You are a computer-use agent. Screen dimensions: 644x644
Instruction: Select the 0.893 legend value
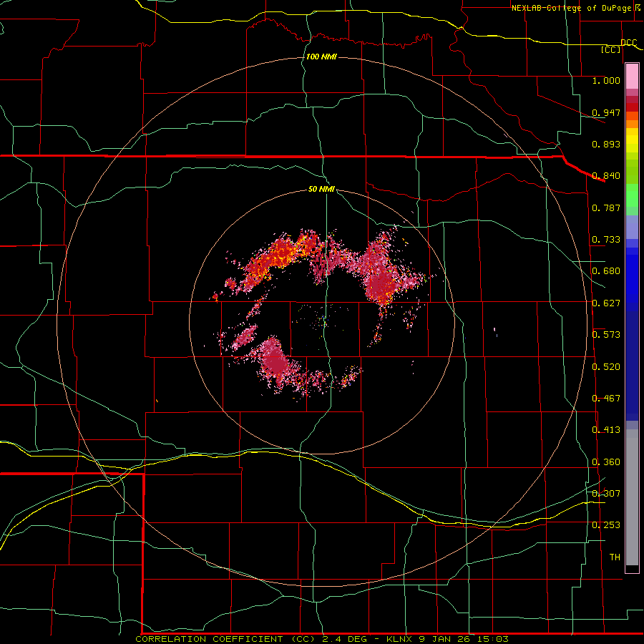click(606, 144)
